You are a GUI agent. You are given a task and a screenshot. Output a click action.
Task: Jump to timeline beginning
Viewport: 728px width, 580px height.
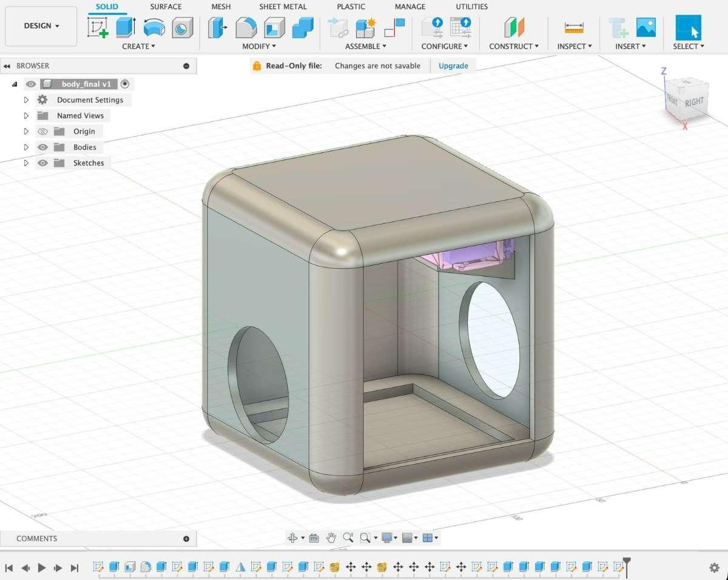9,568
